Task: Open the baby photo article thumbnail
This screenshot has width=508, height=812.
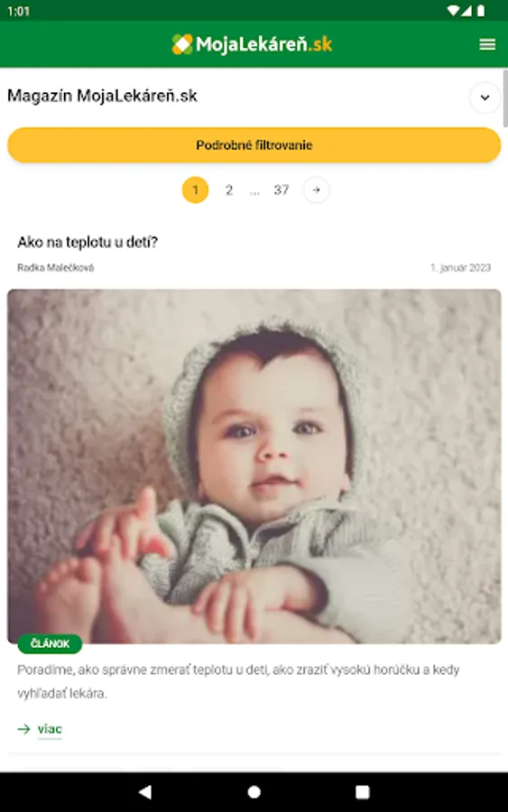Action: point(254,466)
